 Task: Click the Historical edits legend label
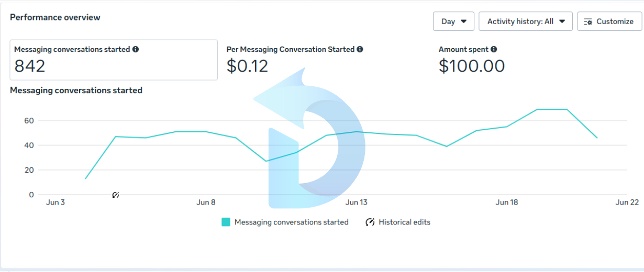point(404,222)
